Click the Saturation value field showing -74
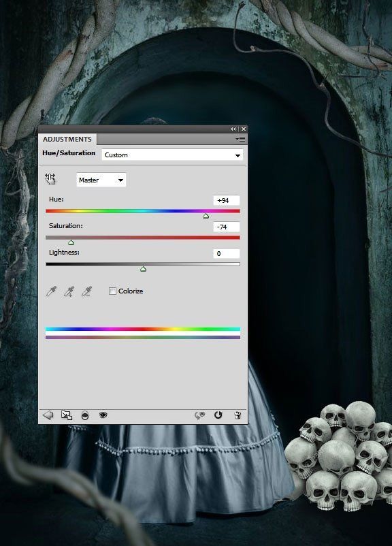Image resolution: width=392 pixels, height=546 pixels. 227,227
